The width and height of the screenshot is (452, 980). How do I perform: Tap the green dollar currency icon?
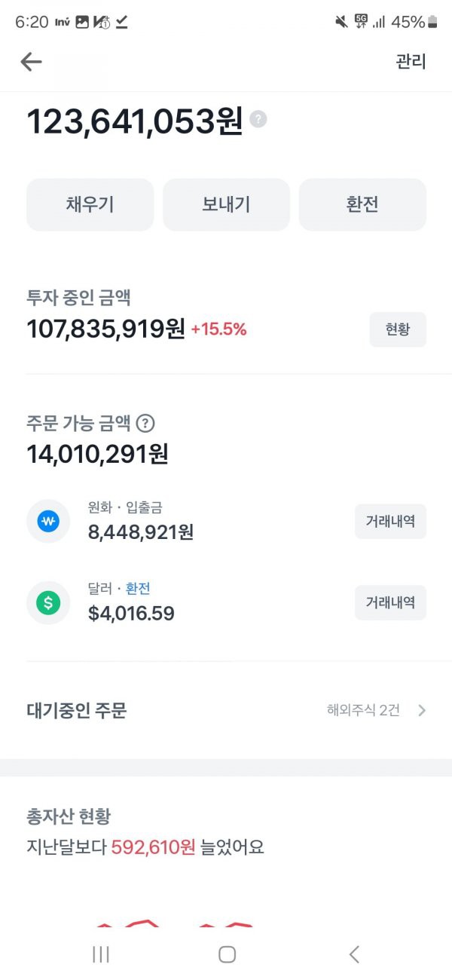(48, 602)
